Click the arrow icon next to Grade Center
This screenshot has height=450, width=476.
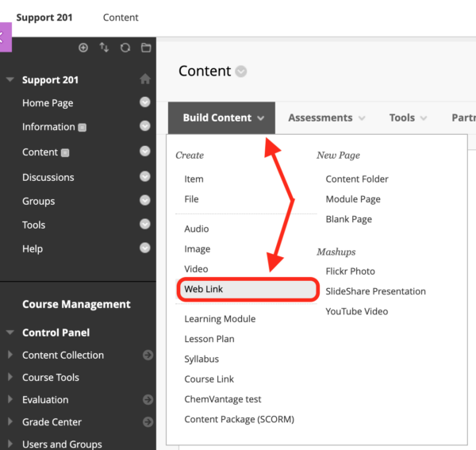click(148, 421)
